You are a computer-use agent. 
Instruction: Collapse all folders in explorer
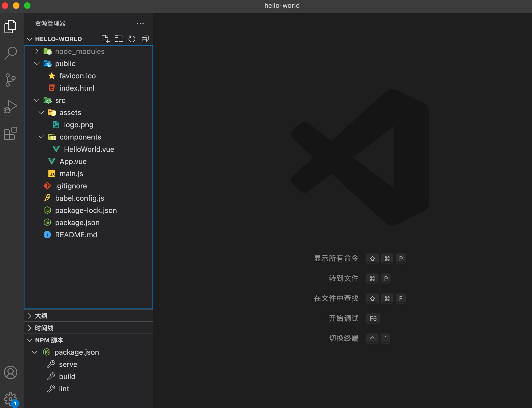pos(145,39)
